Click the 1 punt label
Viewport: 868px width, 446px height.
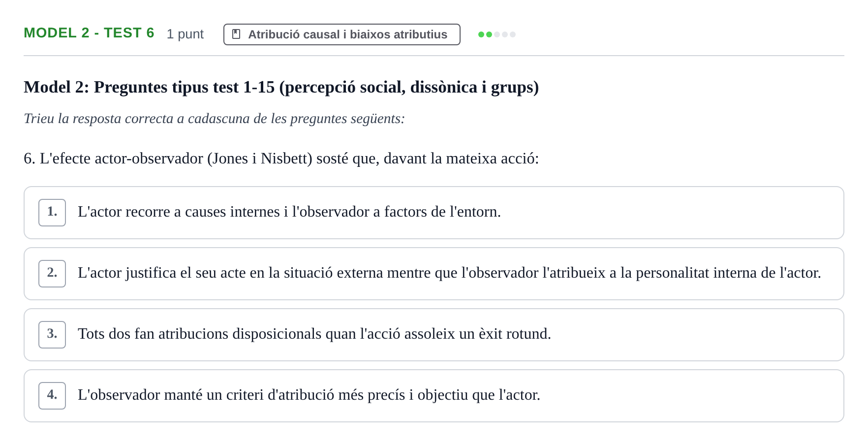point(185,34)
